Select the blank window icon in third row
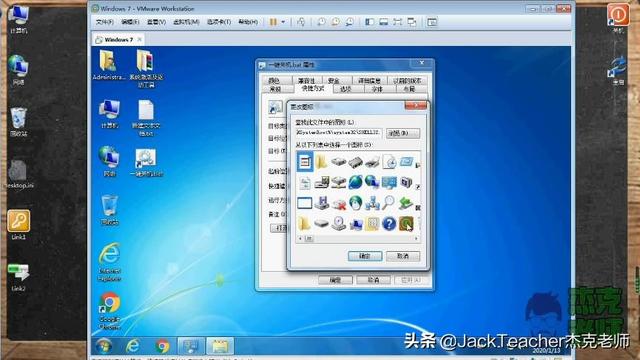640x360 pixels. 304,203
